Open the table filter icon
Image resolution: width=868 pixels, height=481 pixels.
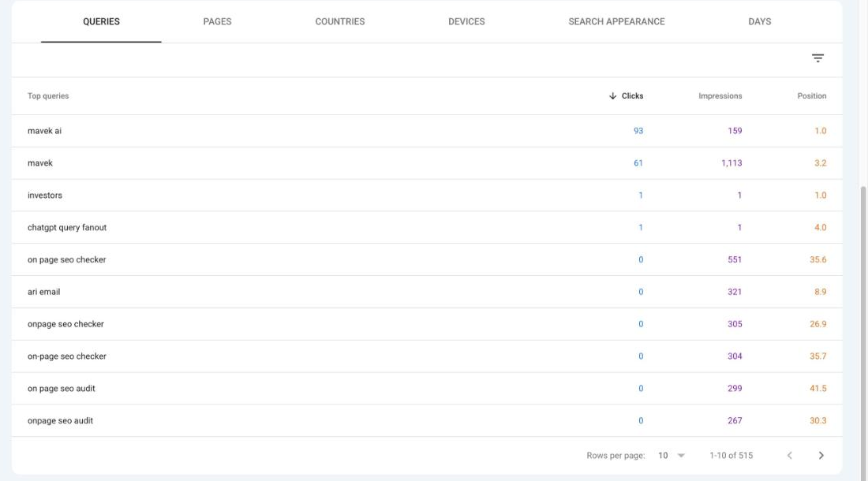coord(817,58)
